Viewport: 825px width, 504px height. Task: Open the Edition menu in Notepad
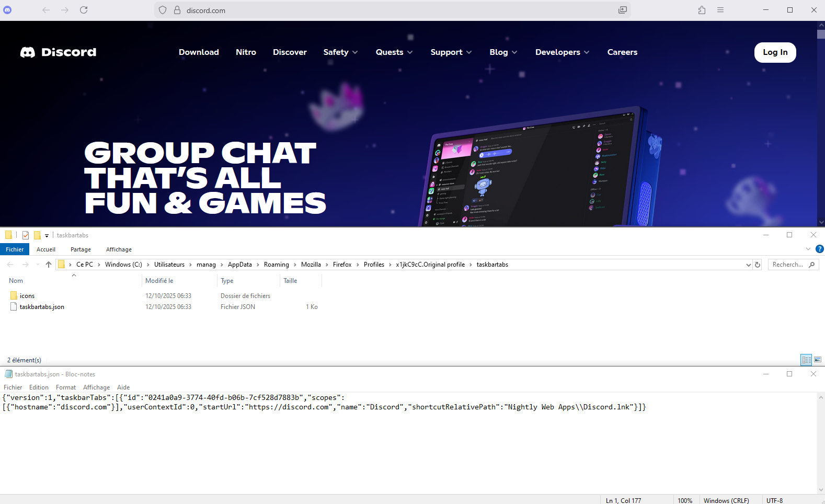tap(39, 387)
